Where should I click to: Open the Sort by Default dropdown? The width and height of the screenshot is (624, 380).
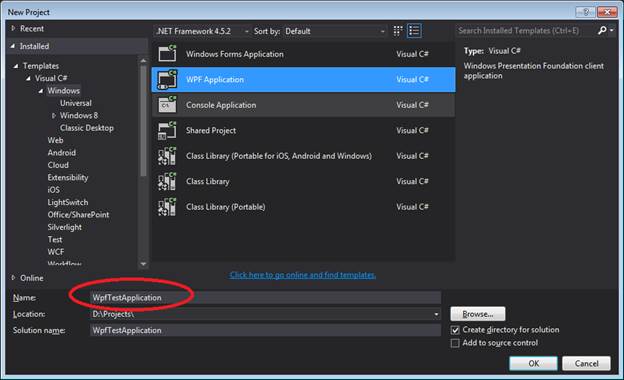click(335, 31)
